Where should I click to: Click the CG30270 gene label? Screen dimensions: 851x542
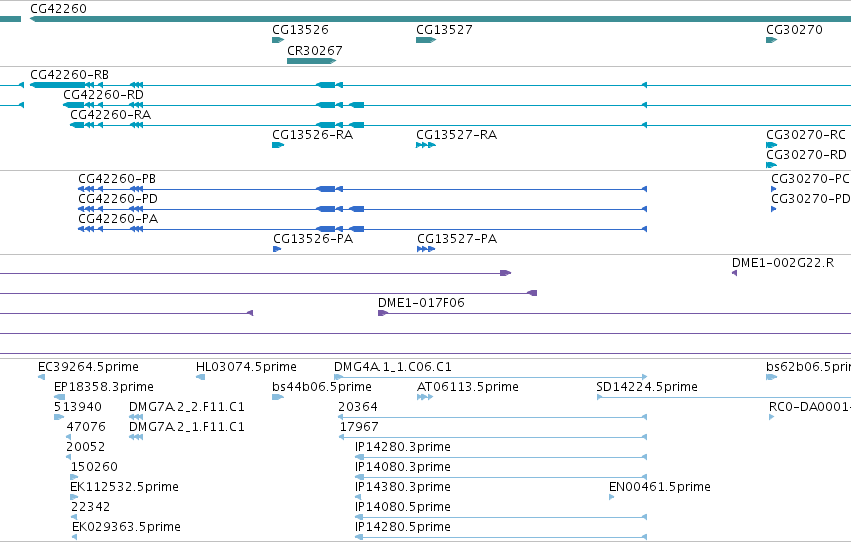[x=794, y=30]
